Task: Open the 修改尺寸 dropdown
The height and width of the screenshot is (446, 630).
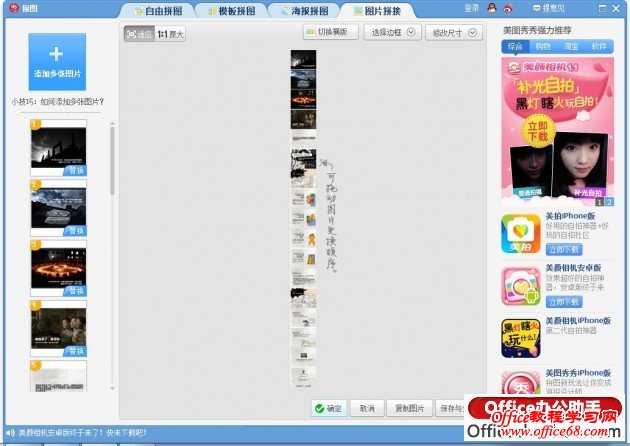Action: point(454,33)
